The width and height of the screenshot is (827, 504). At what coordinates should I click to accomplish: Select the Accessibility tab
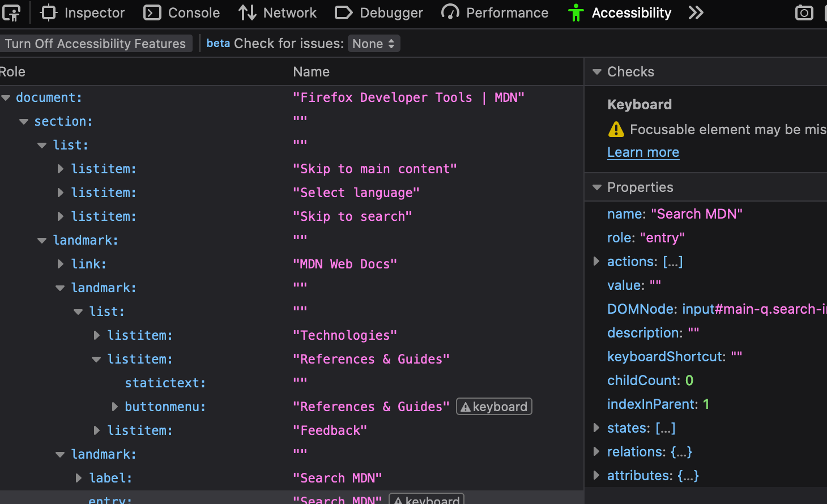coord(620,12)
